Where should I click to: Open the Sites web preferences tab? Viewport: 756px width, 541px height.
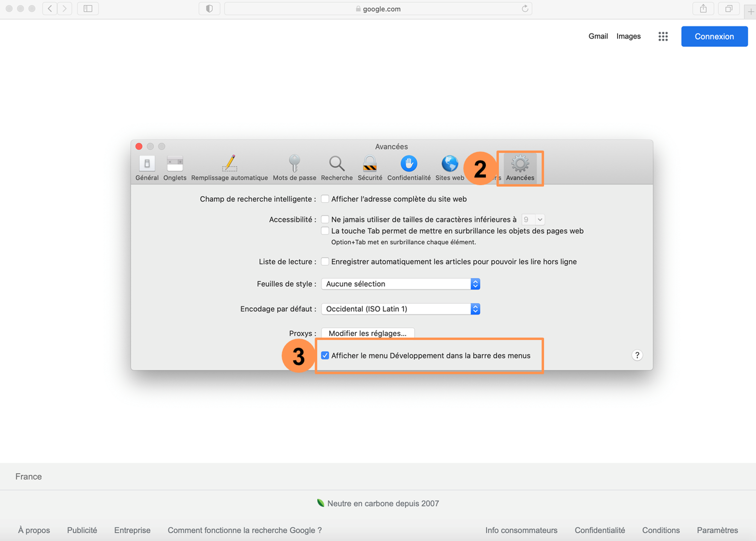pos(449,168)
